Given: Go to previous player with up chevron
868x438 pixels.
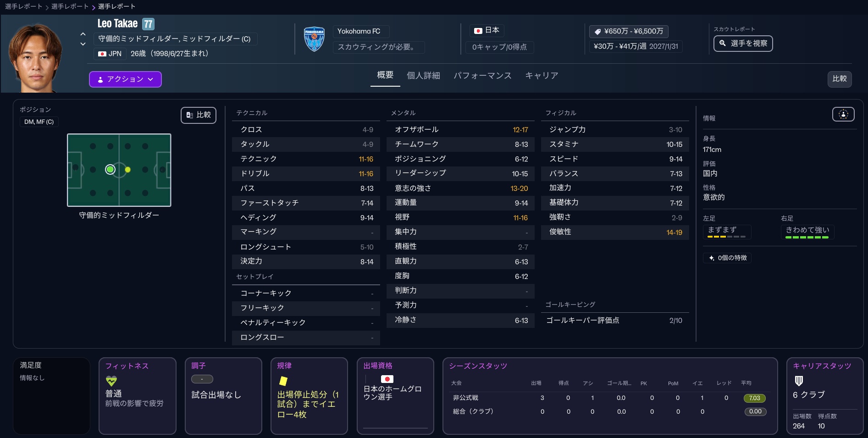Looking at the screenshot, I should tap(83, 34).
